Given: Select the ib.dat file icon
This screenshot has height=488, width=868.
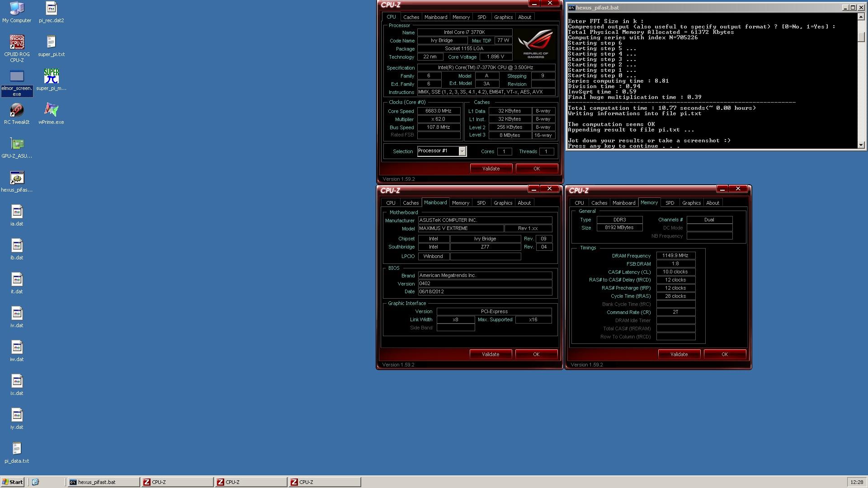Looking at the screenshot, I should pyautogui.click(x=17, y=249).
